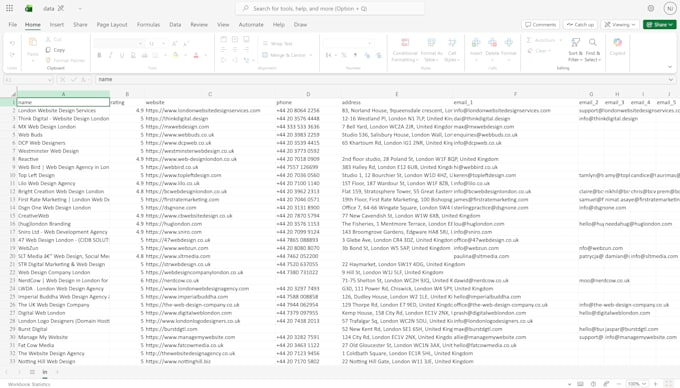Open the File menu
Viewport: 680px width, 388px height.
[13, 25]
